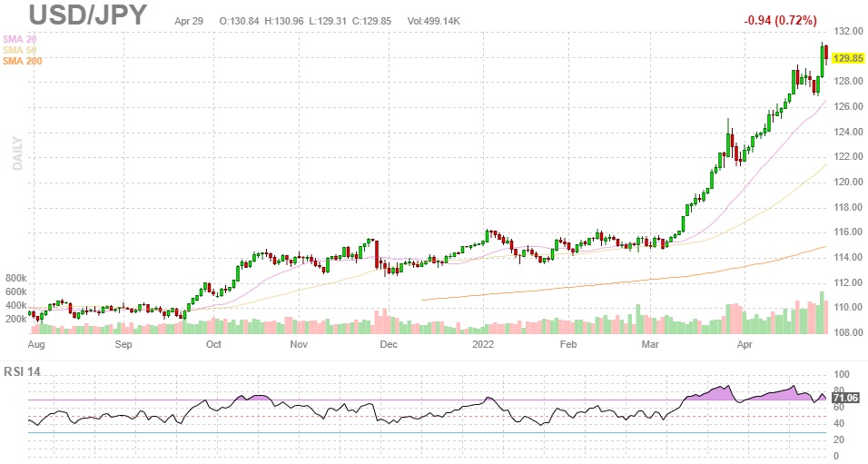Click the RSI 14 indicator label
This screenshot has width=868, height=464.
(x=22, y=371)
